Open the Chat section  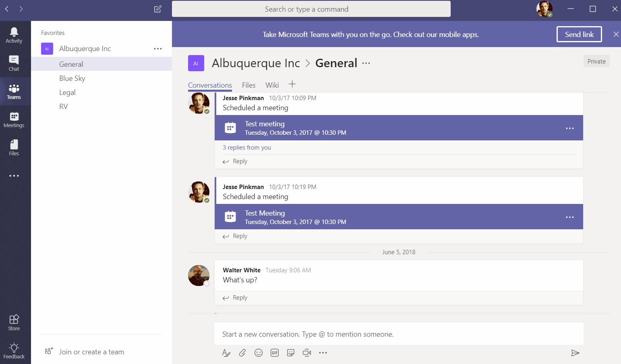point(14,64)
